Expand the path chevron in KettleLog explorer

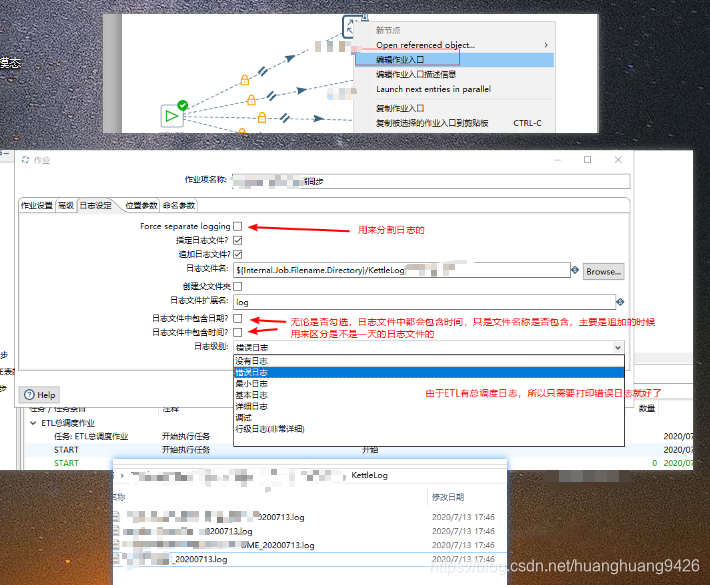pos(122,475)
